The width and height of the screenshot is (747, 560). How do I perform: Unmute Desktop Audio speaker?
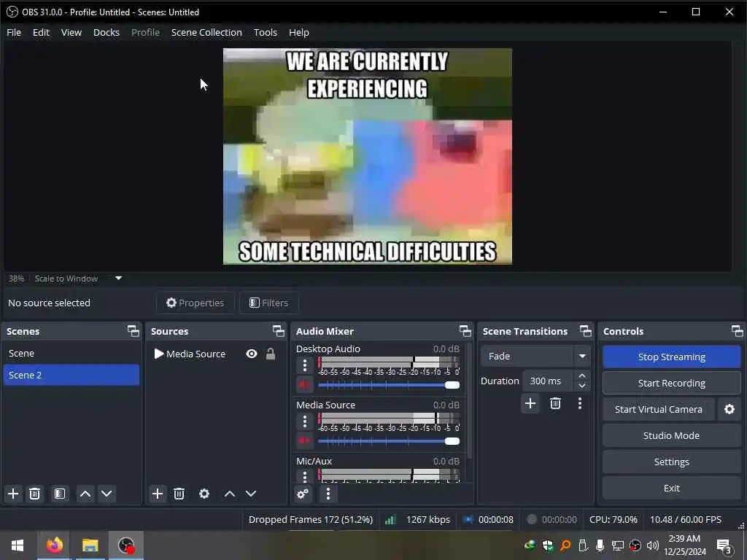[x=304, y=384]
